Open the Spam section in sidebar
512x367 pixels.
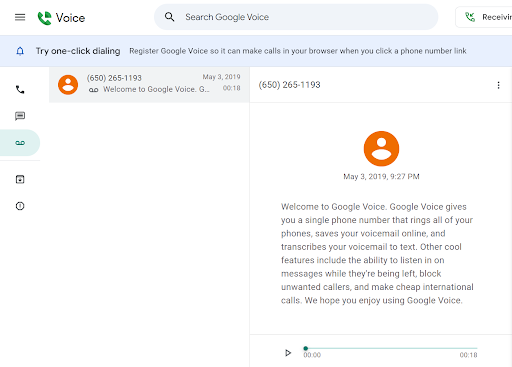pyautogui.click(x=20, y=206)
